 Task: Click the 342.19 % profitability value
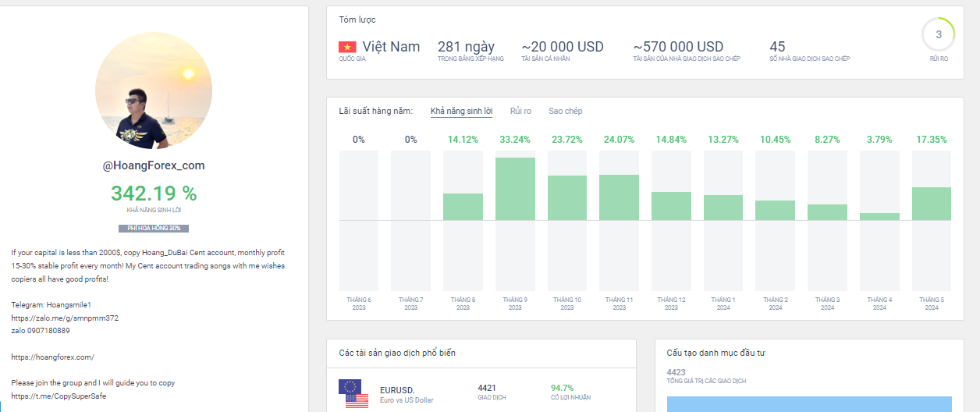154,194
